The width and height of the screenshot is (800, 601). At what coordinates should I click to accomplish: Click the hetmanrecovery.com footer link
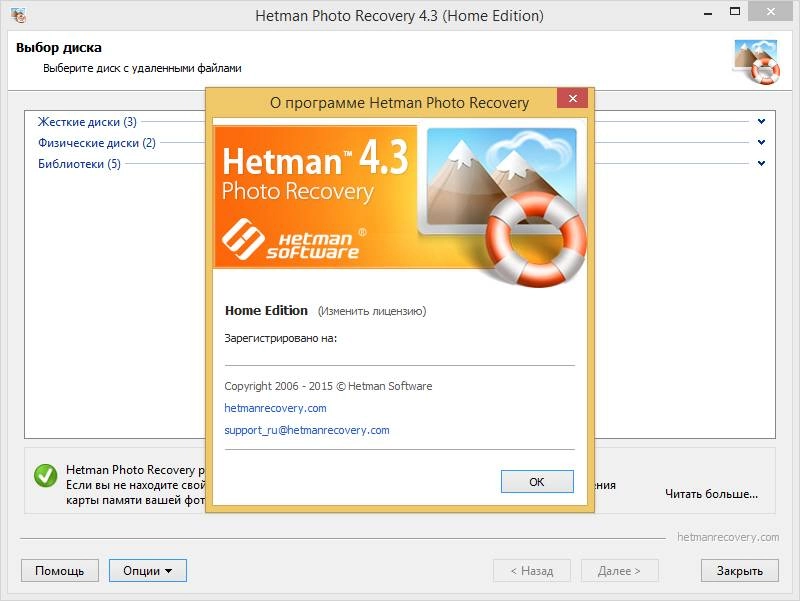coord(728,537)
